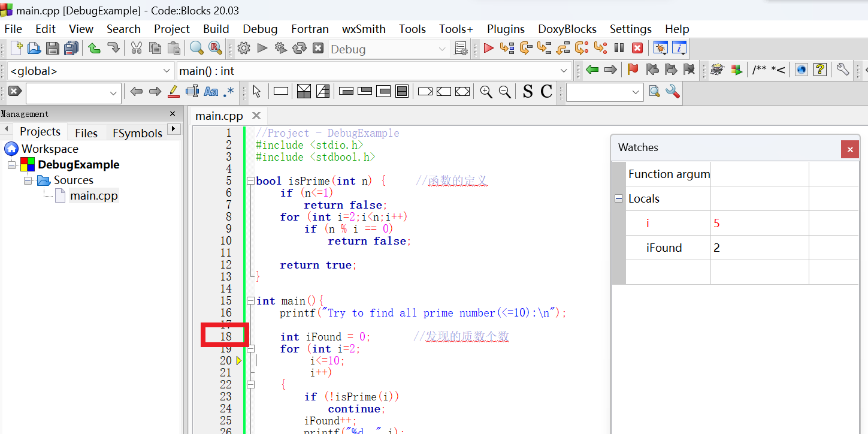This screenshot has width=868, height=434.
Task: Toggle regex search option
Action: (229, 92)
